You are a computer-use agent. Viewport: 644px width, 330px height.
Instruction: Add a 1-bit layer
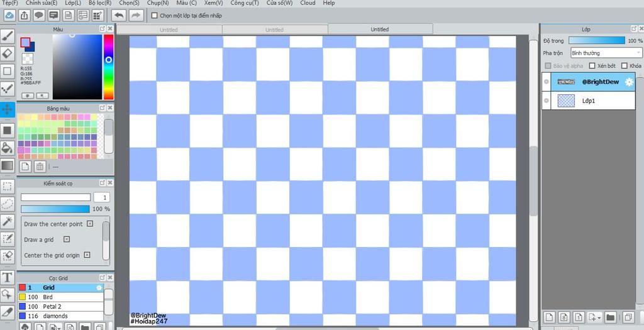click(579, 317)
